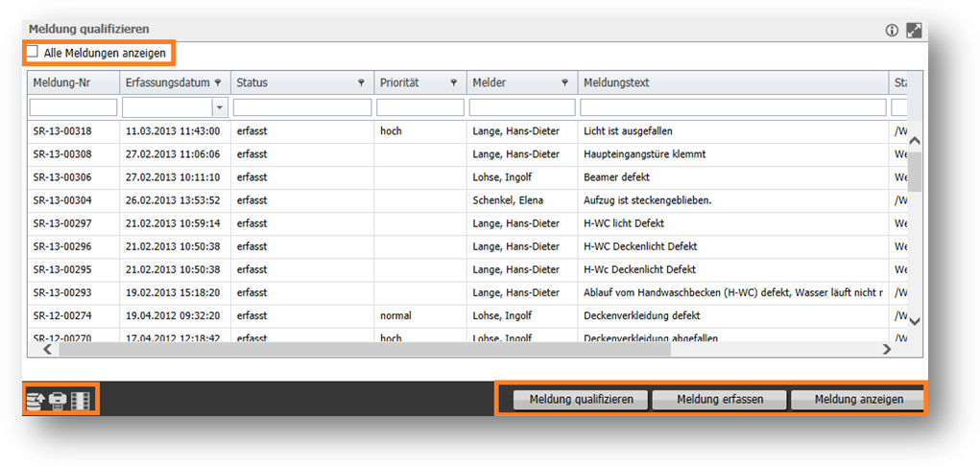980x466 pixels.
Task: Open the column selection icon
Action: (x=80, y=399)
